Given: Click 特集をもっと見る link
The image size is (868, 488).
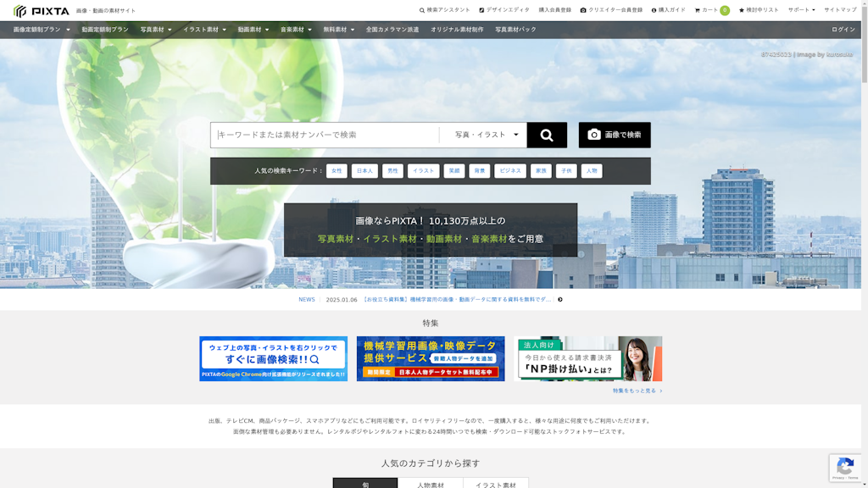Looking at the screenshot, I should click(637, 391).
